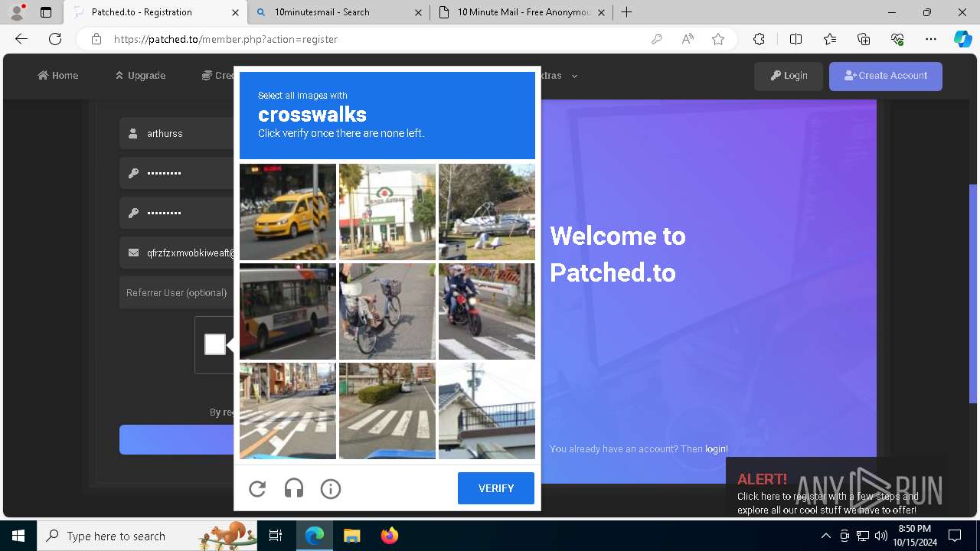Open the Copilot sidebar
980x551 pixels.
pos(963,39)
